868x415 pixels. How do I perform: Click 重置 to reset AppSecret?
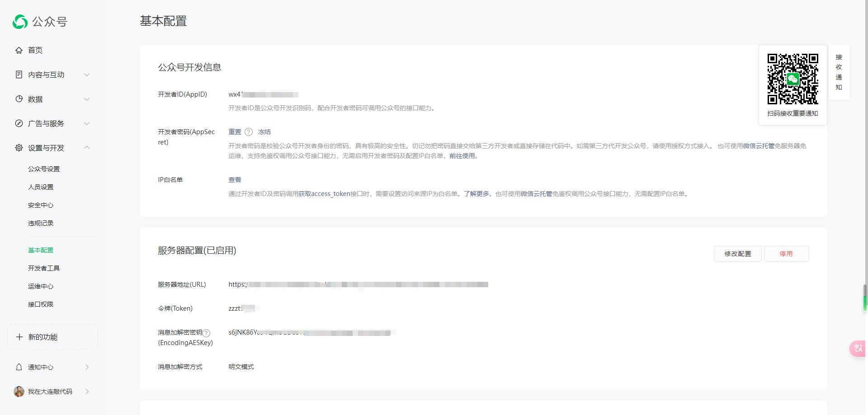(235, 132)
